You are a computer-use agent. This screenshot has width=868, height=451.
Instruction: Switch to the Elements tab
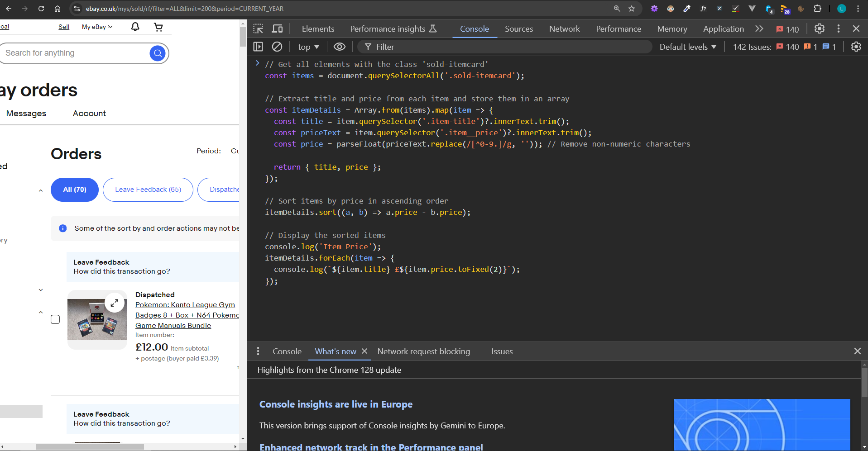[318, 29]
